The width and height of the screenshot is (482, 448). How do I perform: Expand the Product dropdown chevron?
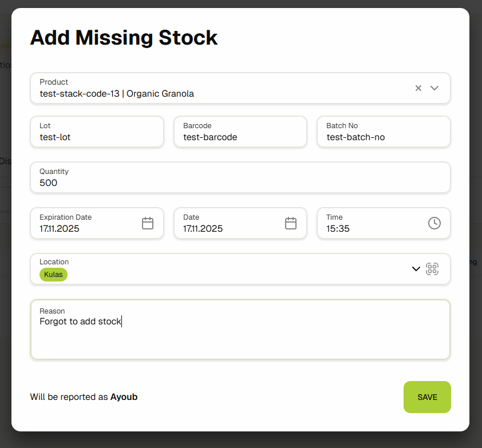(x=434, y=88)
